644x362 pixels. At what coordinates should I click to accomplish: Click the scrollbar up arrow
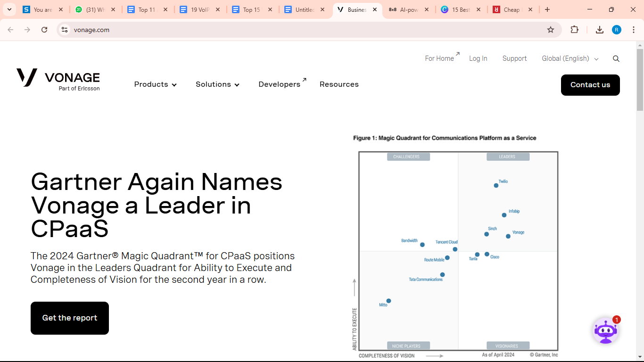(x=640, y=45)
